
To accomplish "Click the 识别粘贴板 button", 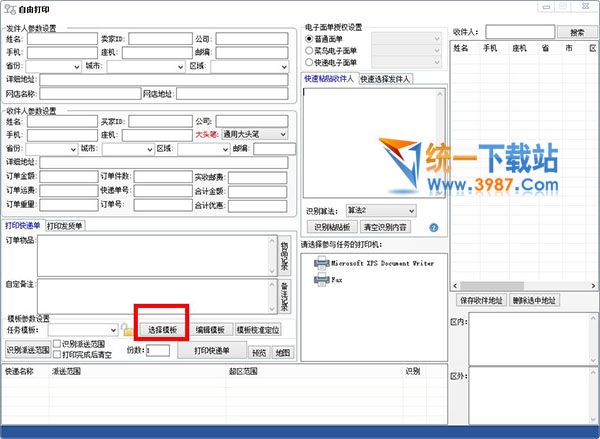I will [332, 227].
